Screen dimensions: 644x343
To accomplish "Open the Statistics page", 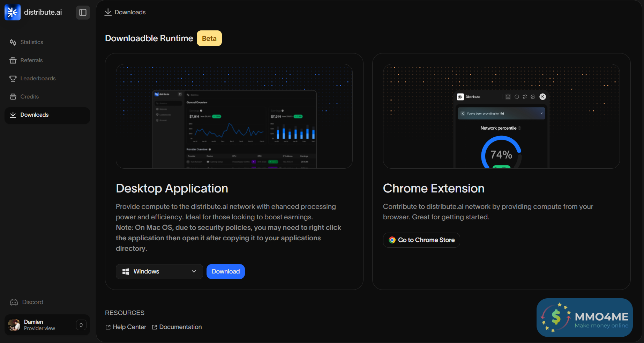I will pos(31,42).
